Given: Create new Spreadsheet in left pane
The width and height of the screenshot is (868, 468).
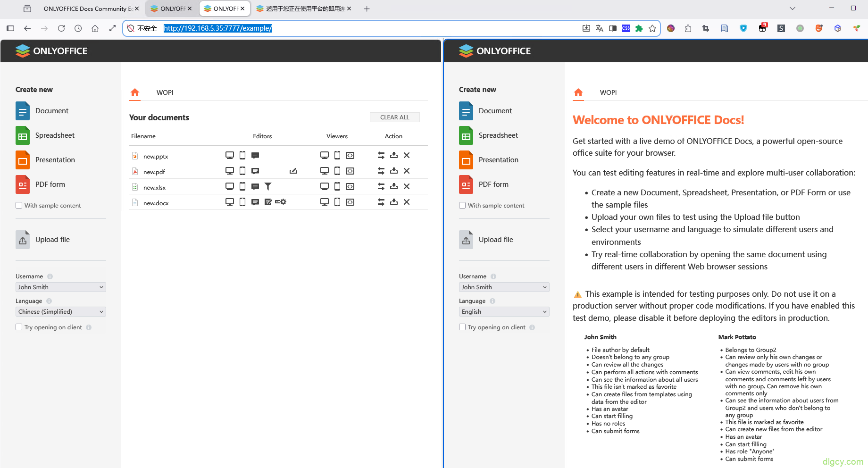Looking at the screenshot, I should [45, 135].
